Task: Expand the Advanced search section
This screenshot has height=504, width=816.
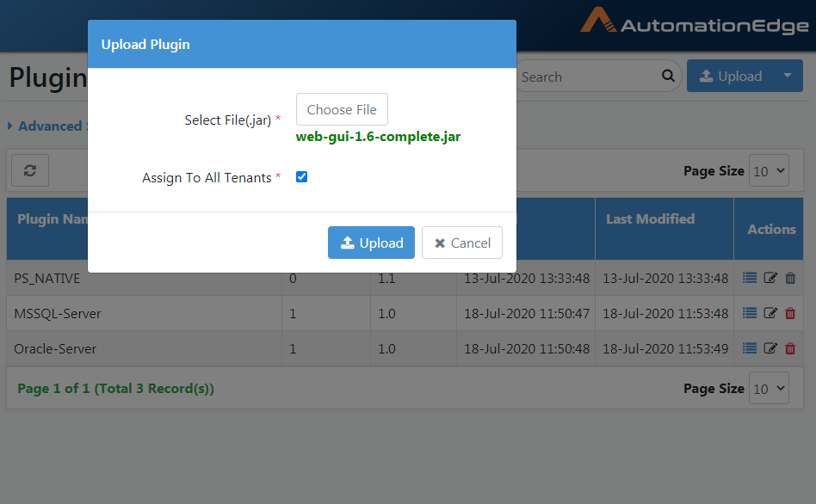Action: (46, 126)
